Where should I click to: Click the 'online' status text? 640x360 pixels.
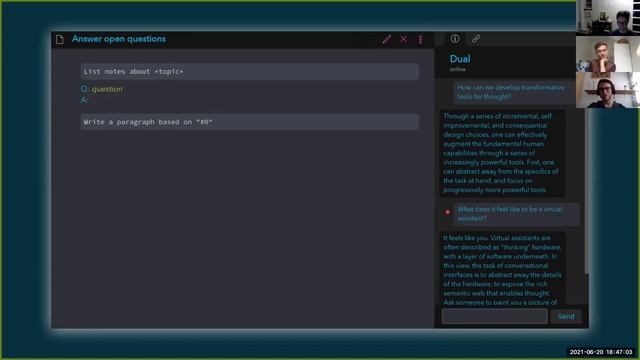pos(458,69)
